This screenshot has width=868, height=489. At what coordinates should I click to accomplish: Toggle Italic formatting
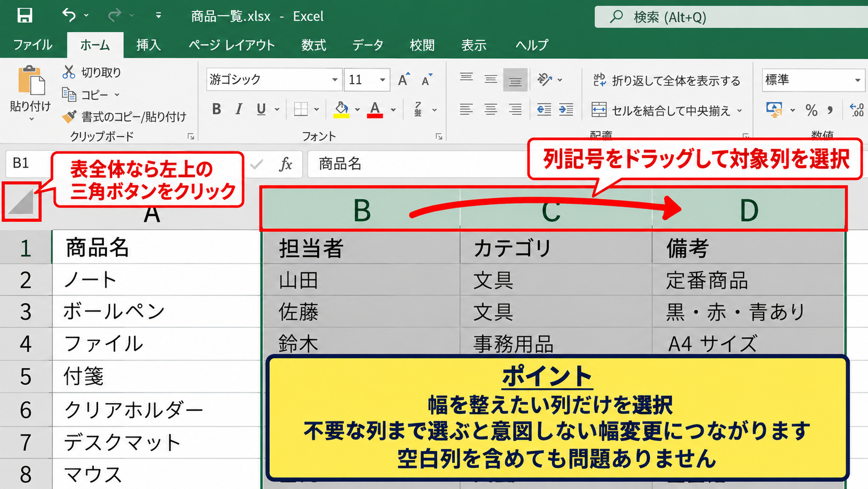[239, 109]
